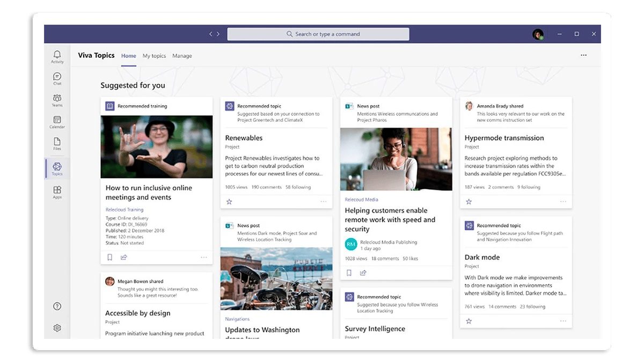Click the 190 comments count on Renewables
644x363 pixels.
point(266,187)
